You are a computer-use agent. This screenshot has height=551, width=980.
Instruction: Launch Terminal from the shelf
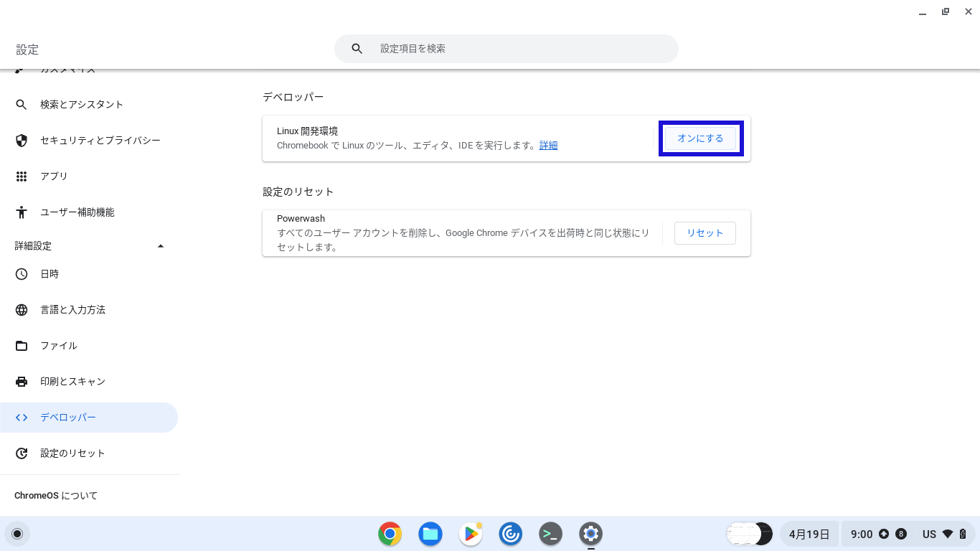coord(550,534)
